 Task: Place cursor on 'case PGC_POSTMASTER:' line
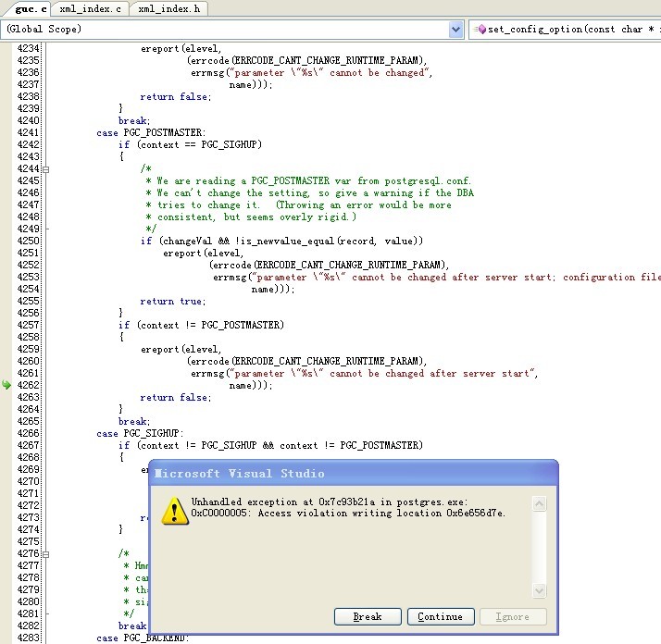point(151,133)
